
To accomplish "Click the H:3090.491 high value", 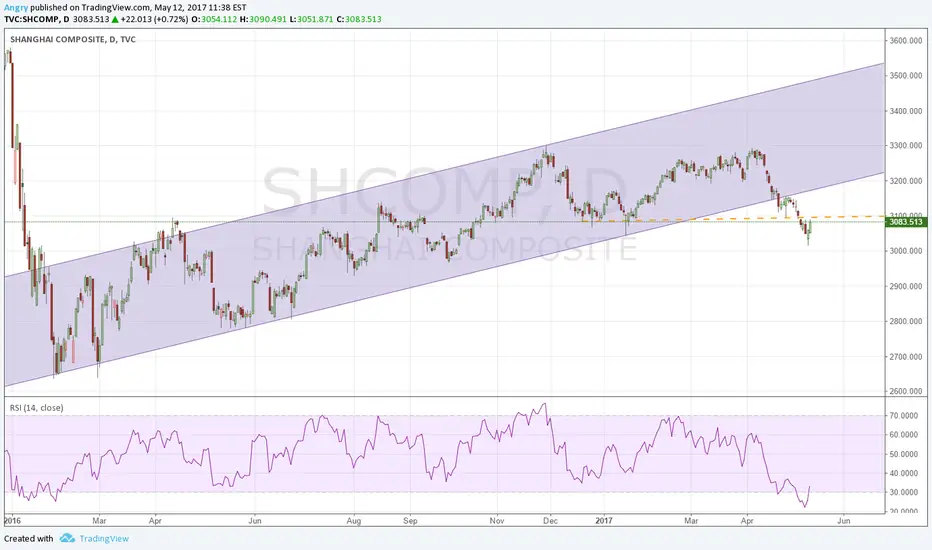I will (263, 19).
